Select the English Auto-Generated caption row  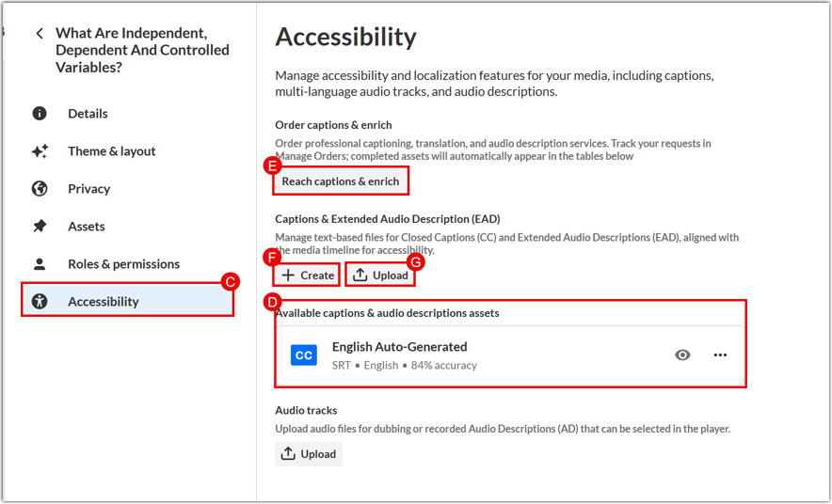tap(510, 355)
